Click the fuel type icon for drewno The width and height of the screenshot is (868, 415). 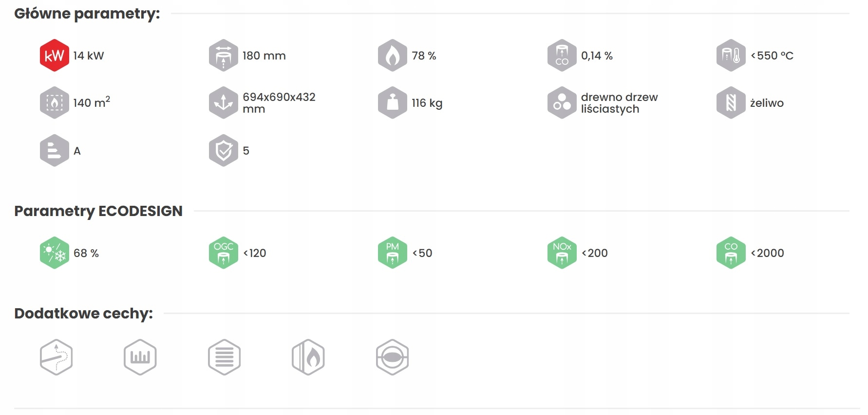562,103
